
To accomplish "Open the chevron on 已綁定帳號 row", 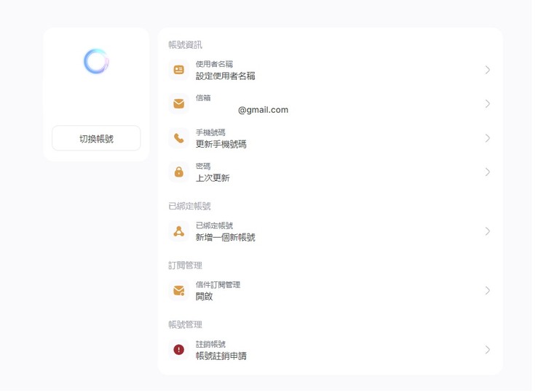I will (488, 231).
